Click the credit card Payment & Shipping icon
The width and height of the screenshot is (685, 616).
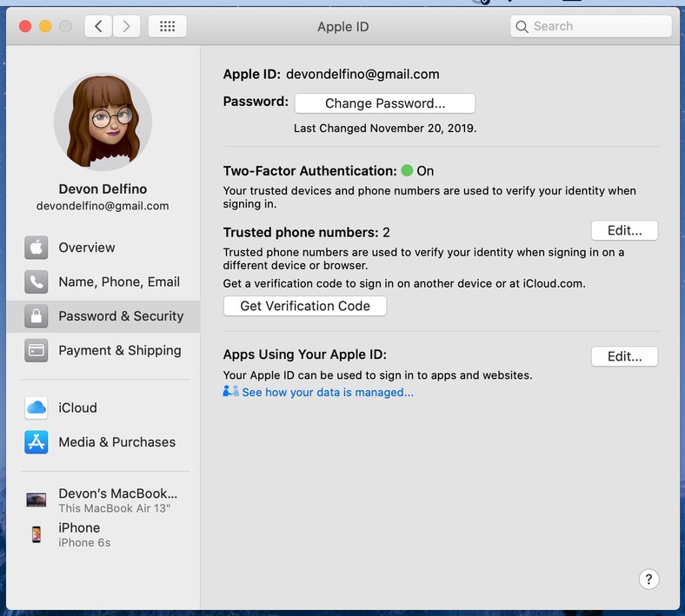37,351
